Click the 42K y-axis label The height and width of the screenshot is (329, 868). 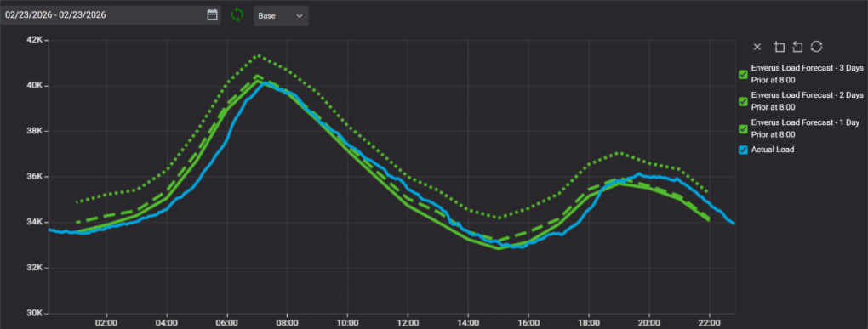[35, 40]
